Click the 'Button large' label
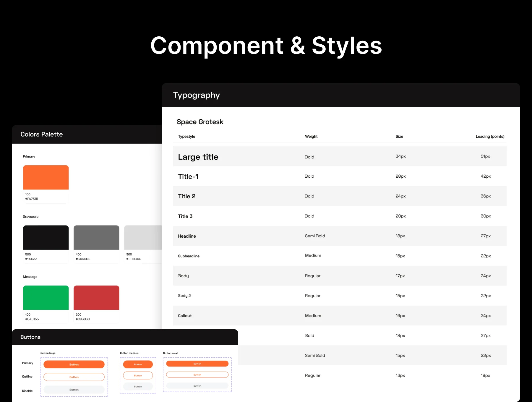The width and height of the screenshot is (532, 402). click(48, 353)
